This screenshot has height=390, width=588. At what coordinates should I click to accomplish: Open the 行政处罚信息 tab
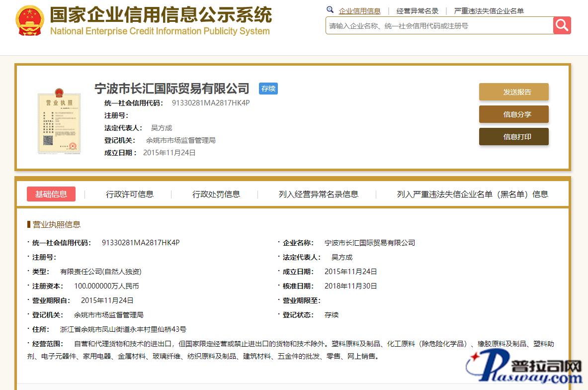point(216,194)
